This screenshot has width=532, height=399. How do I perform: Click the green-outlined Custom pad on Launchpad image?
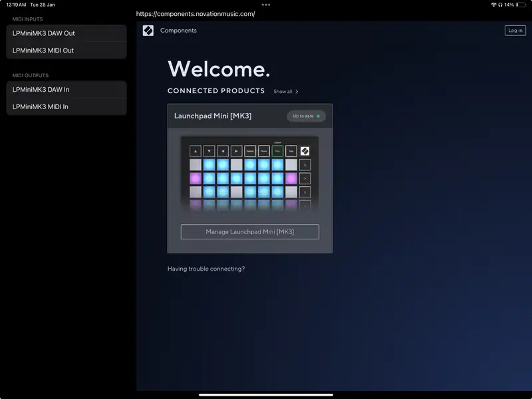277,152
